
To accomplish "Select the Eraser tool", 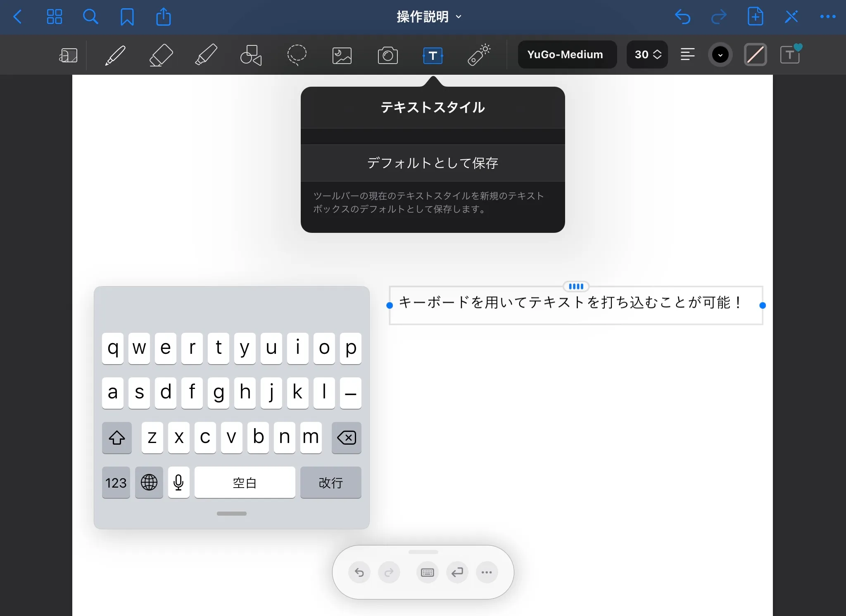I will 161,55.
